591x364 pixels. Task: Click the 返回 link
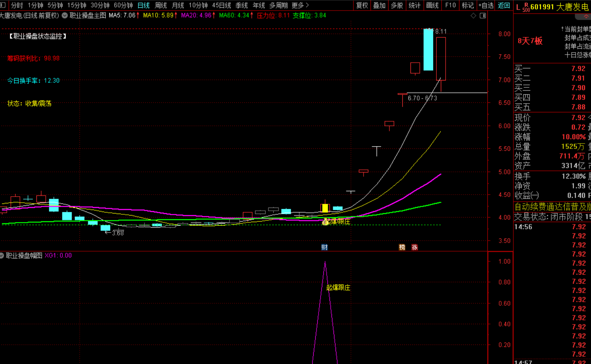(x=504, y=5)
